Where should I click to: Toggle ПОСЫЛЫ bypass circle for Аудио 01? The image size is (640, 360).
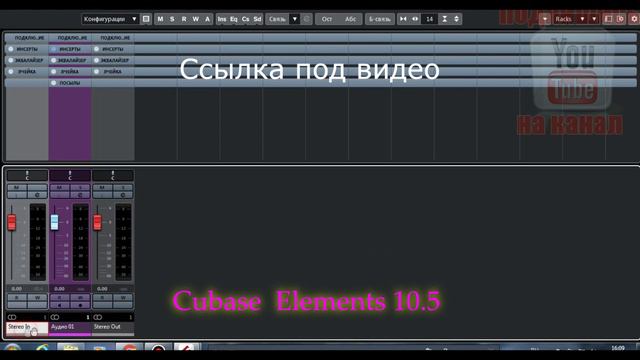53,83
